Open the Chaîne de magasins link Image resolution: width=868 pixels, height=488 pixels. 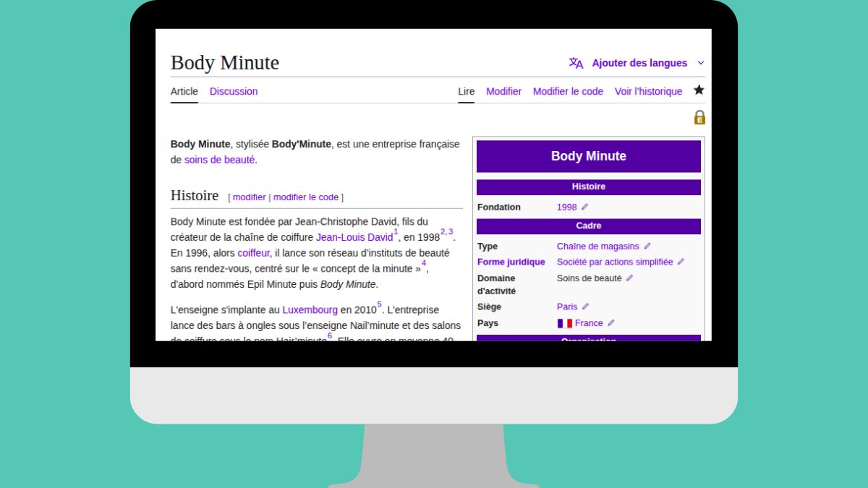coord(598,247)
